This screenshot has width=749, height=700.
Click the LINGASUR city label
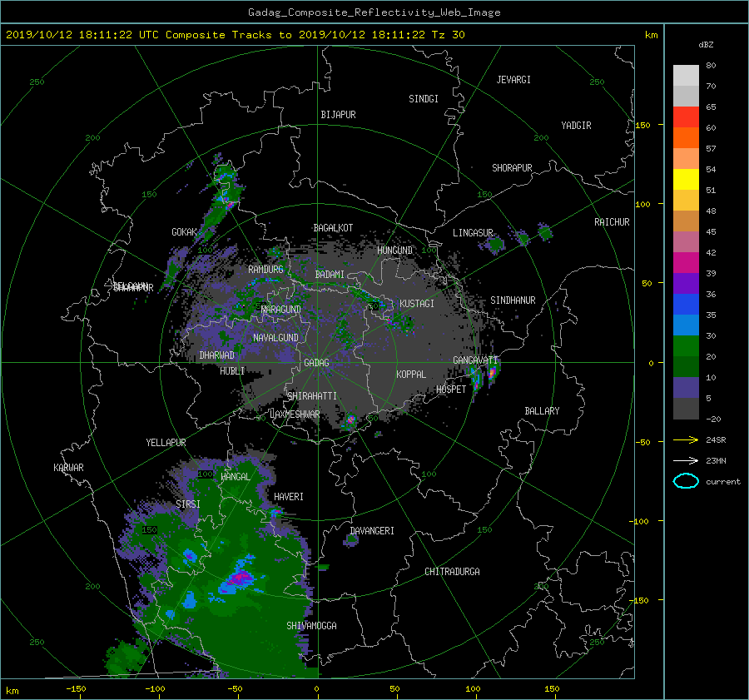click(473, 233)
